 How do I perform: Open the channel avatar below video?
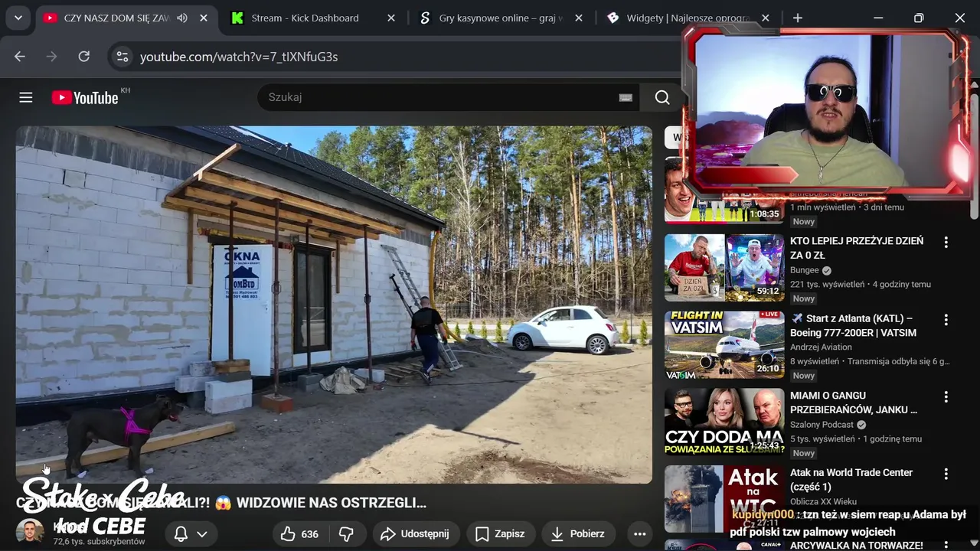pyautogui.click(x=31, y=531)
